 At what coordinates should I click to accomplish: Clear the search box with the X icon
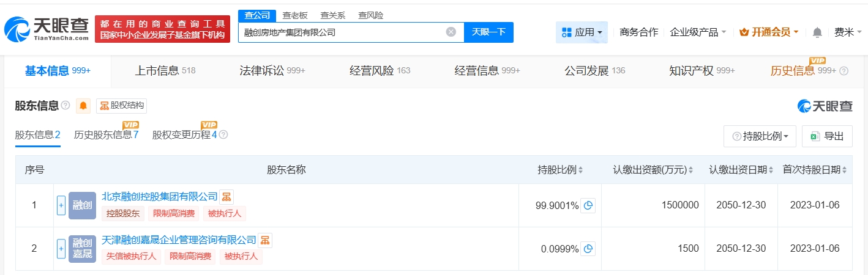tap(451, 32)
